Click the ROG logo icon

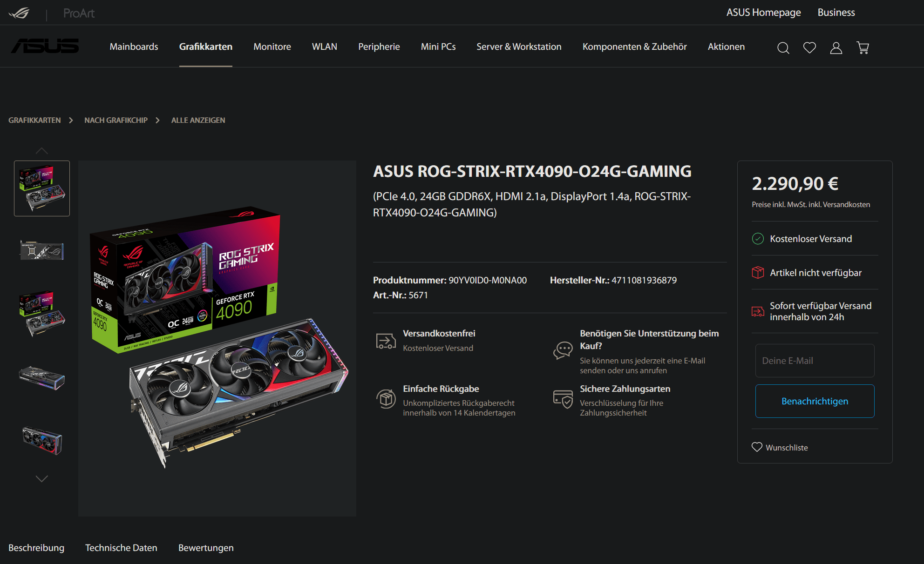pos(19,13)
